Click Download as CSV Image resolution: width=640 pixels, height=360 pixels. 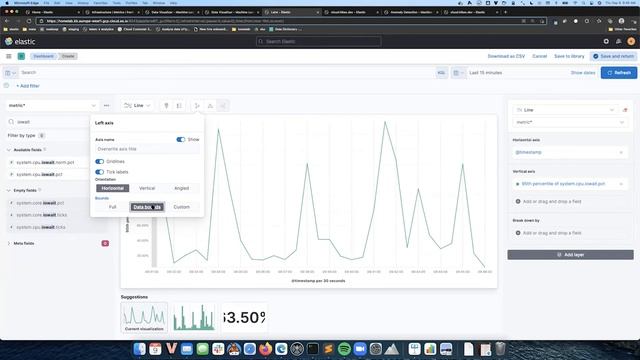[506, 56]
